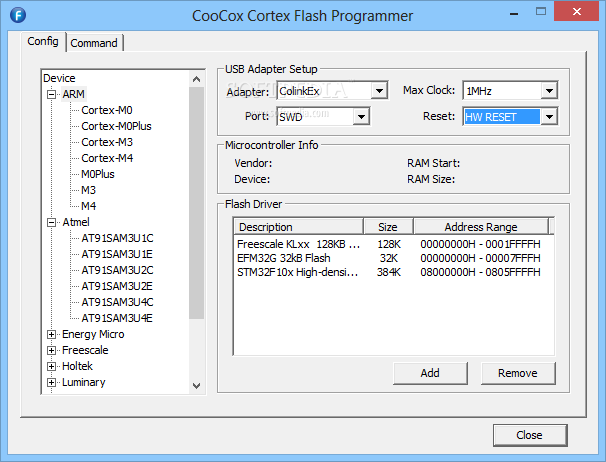This screenshot has height=462, width=606.
Task: Select Cortex-M0Plus in the device tree
Action: [116, 126]
